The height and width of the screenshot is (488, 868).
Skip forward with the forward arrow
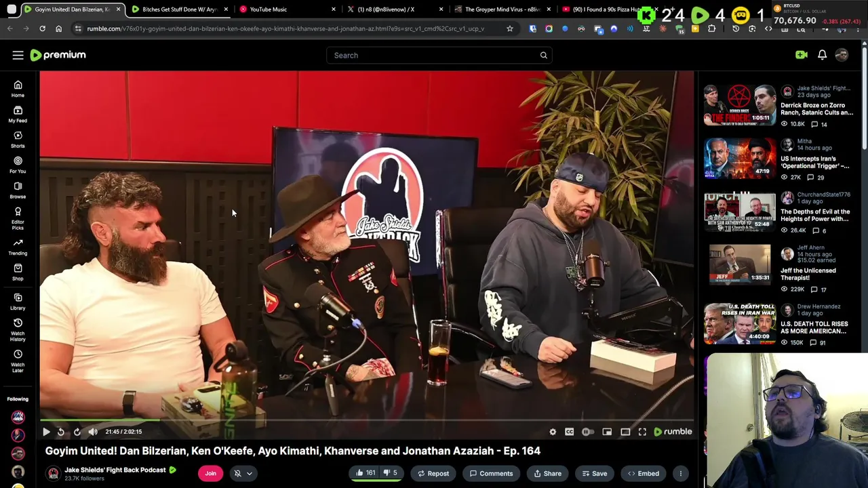[77, 432]
